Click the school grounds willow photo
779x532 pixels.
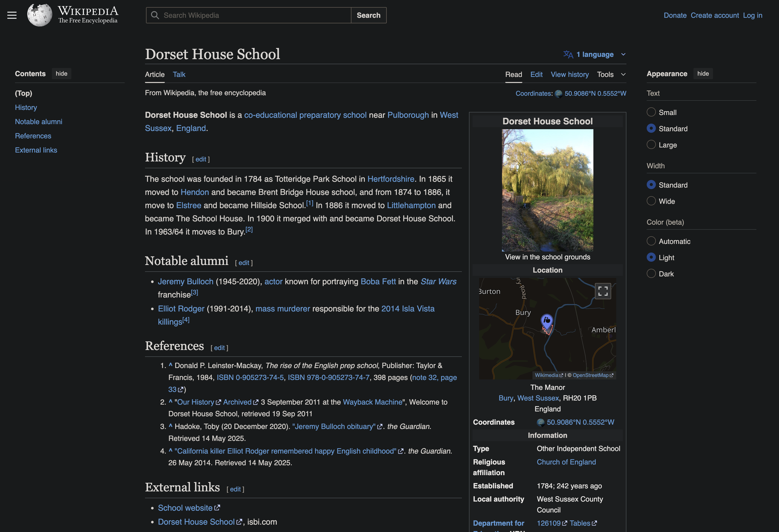[547, 190]
